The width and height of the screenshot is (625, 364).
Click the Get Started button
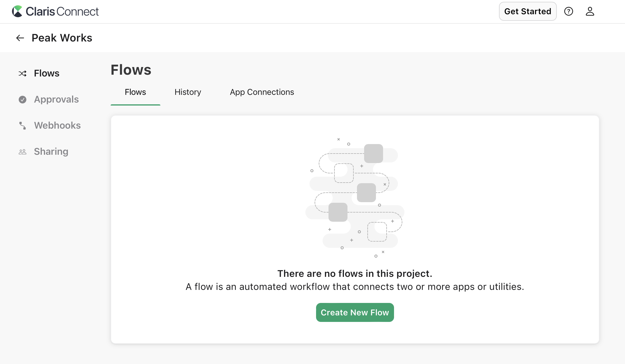(528, 11)
